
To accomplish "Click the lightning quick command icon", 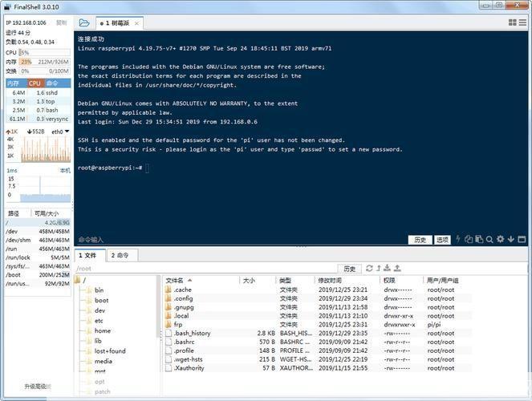I will pos(457,239).
